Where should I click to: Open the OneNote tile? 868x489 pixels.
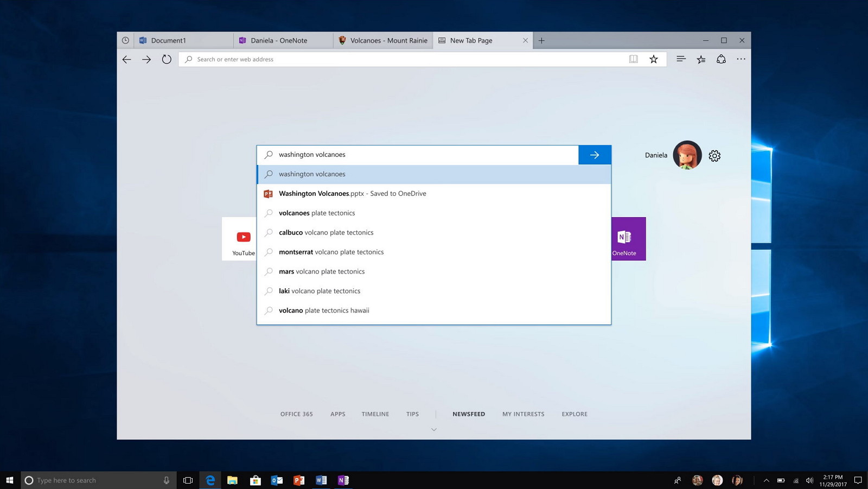point(625,239)
